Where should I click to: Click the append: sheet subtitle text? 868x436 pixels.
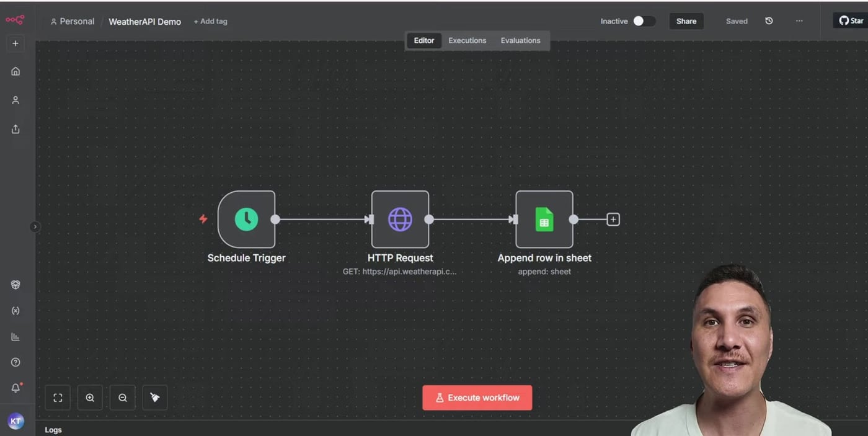pyautogui.click(x=544, y=272)
